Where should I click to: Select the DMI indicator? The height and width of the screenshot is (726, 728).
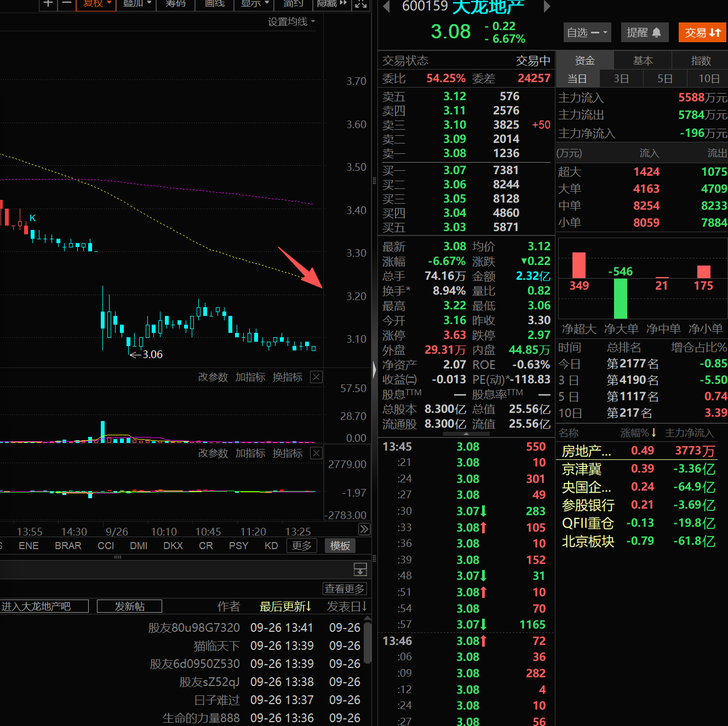pos(139,546)
